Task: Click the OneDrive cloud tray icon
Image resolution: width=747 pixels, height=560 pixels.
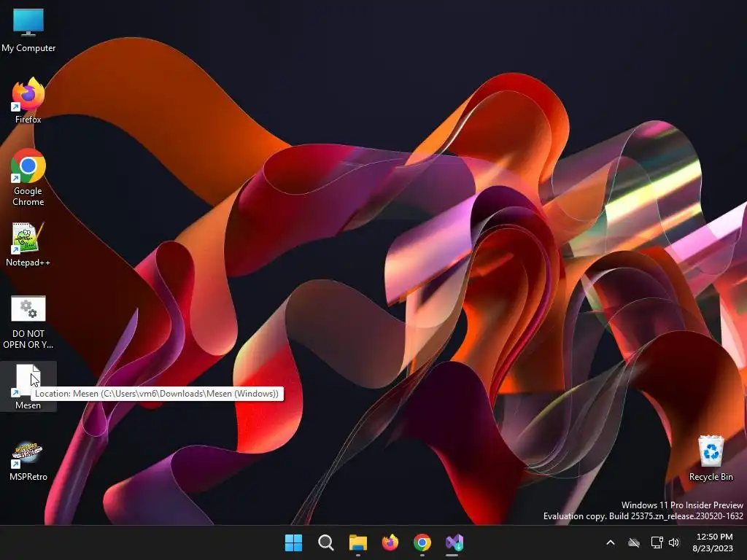Action: coord(634,542)
